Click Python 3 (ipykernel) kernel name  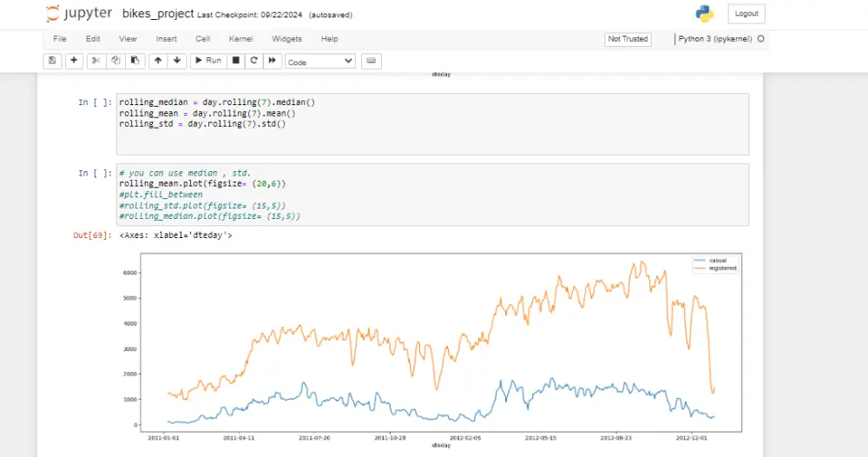[715, 39]
